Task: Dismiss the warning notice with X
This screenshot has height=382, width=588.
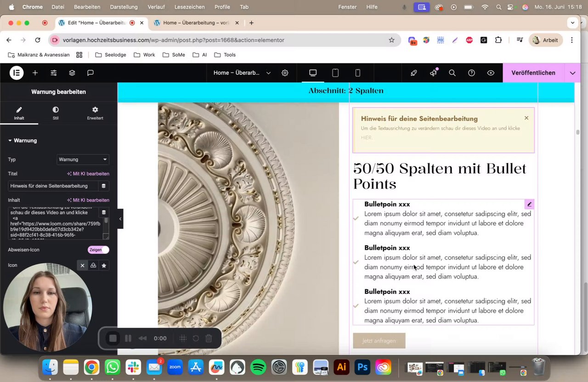Action: [x=526, y=118]
